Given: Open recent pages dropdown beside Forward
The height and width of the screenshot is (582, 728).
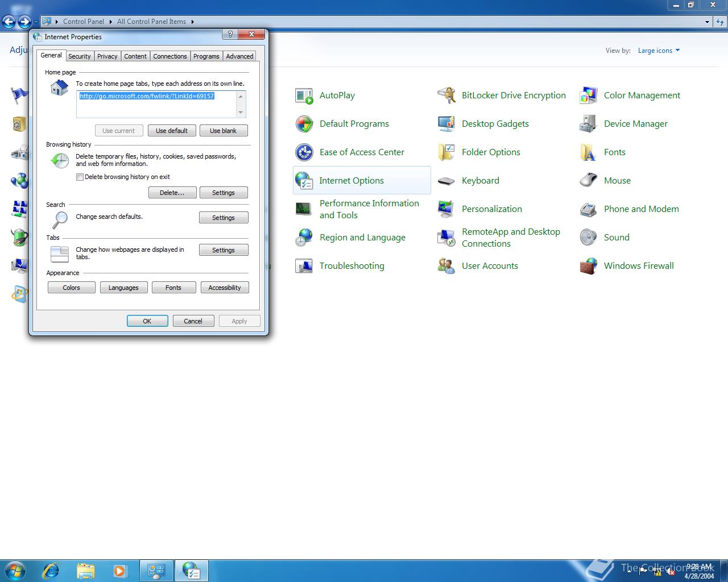Looking at the screenshot, I should pos(36,22).
